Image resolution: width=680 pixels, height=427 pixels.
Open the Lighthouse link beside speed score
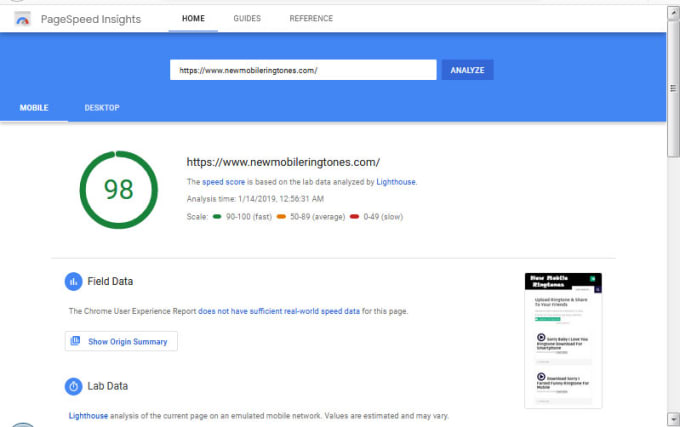tap(396, 182)
